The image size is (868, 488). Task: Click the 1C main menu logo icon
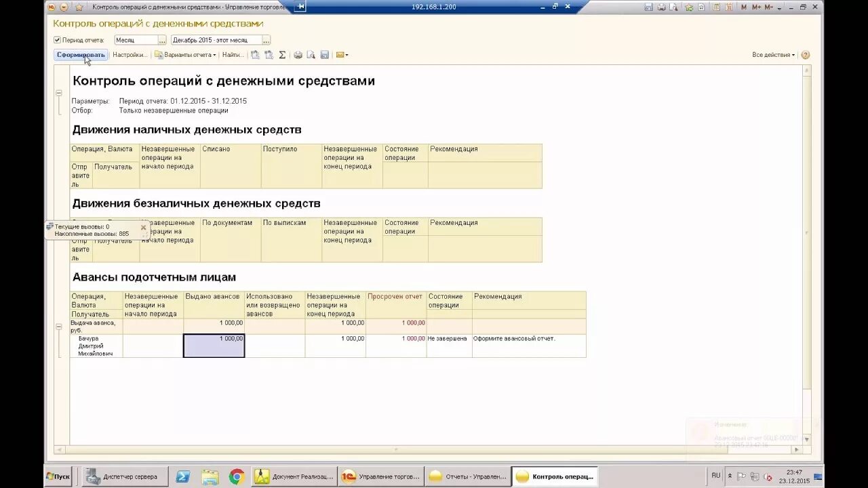coord(50,7)
